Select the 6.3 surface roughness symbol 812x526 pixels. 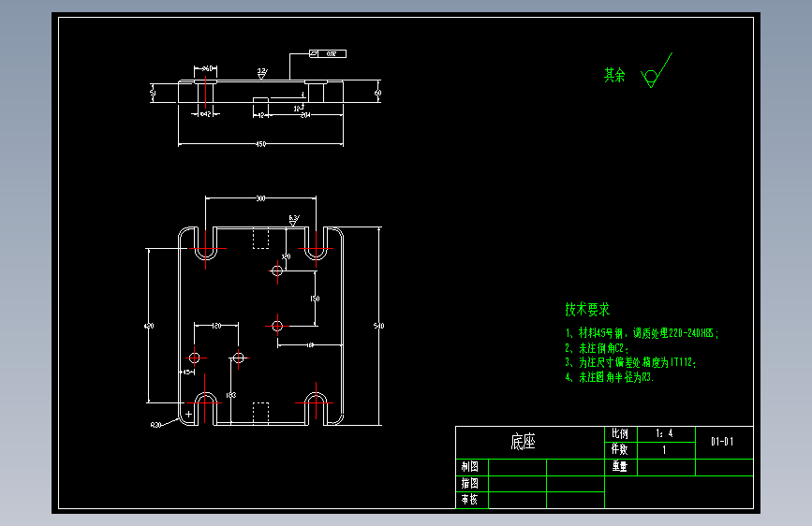pyautogui.click(x=294, y=221)
